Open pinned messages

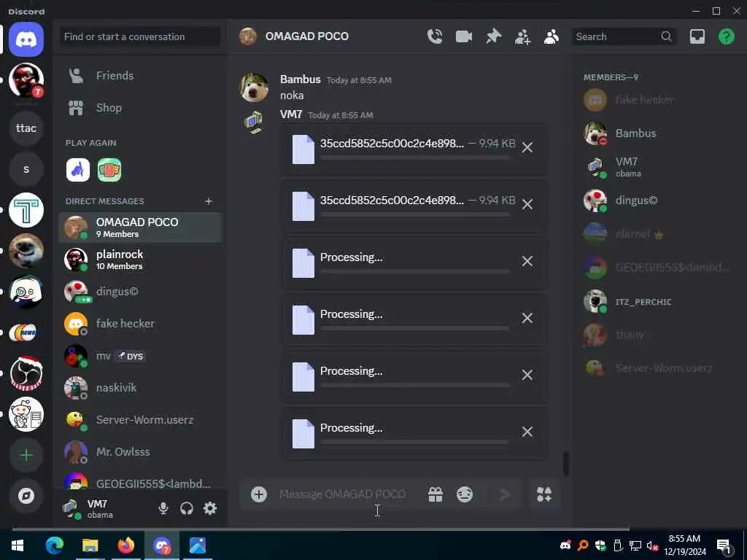494,36
